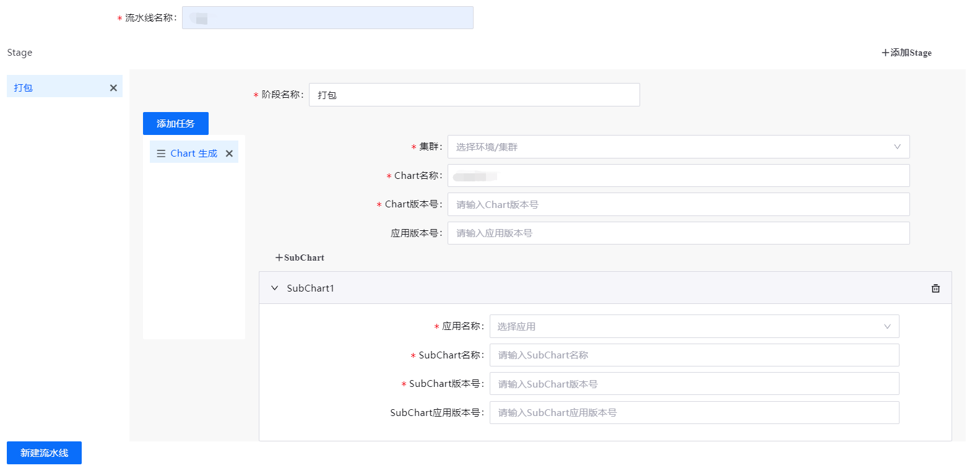980x468 pixels.
Task: Select the 打包 stage tab
Action: tap(56, 87)
